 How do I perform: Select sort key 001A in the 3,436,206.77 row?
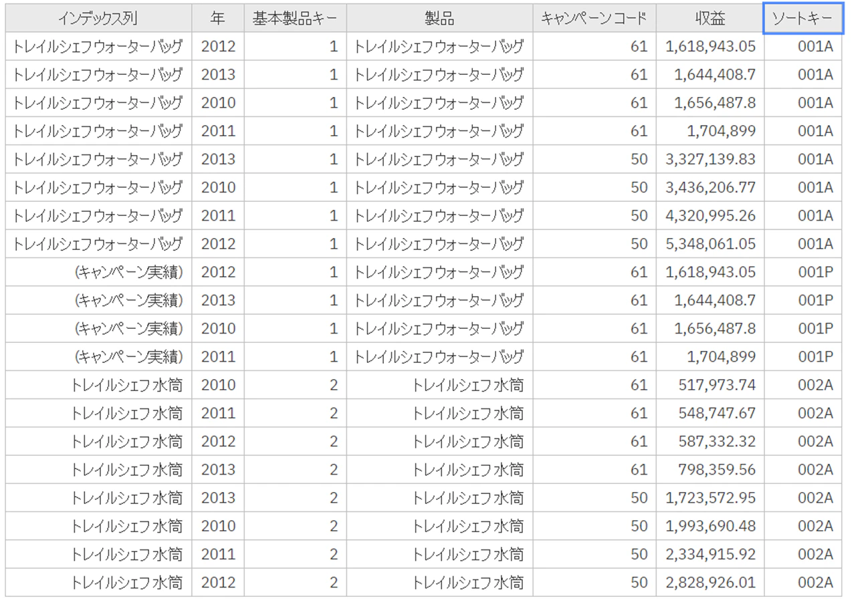point(815,188)
